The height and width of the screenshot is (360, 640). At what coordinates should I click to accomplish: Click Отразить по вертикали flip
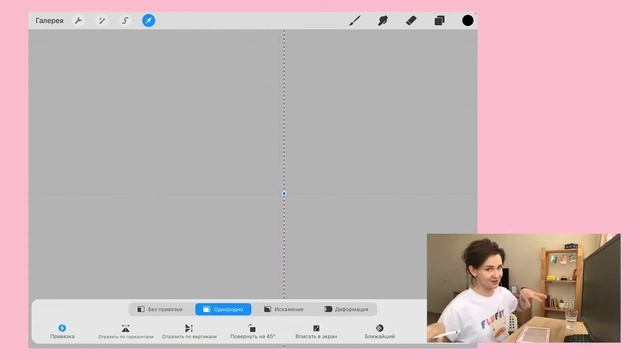[189, 331]
